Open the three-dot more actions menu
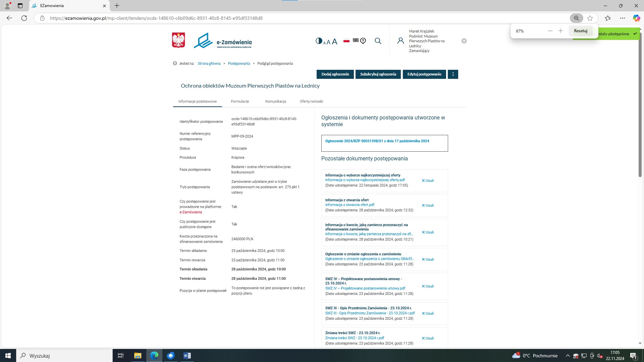This screenshot has width=644, height=362. pyautogui.click(x=453, y=74)
